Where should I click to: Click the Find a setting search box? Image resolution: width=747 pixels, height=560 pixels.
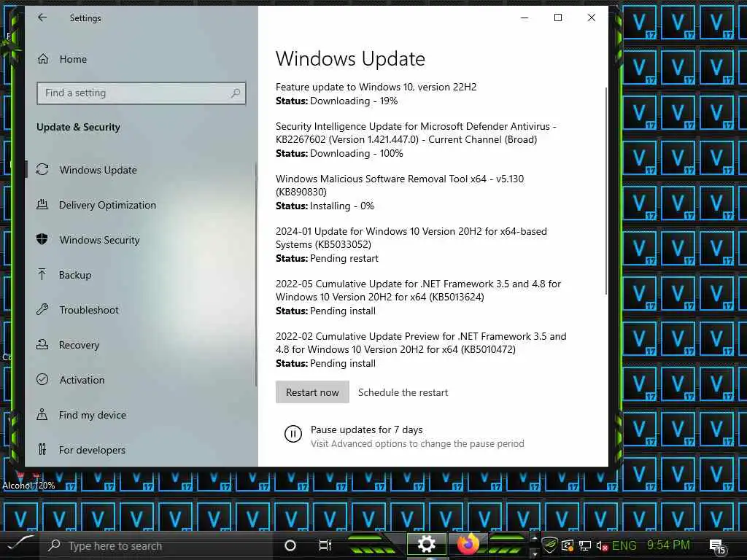pyautogui.click(x=141, y=93)
